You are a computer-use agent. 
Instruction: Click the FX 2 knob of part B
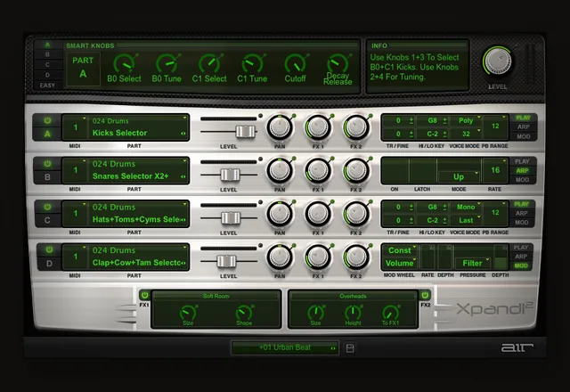[x=356, y=170]
